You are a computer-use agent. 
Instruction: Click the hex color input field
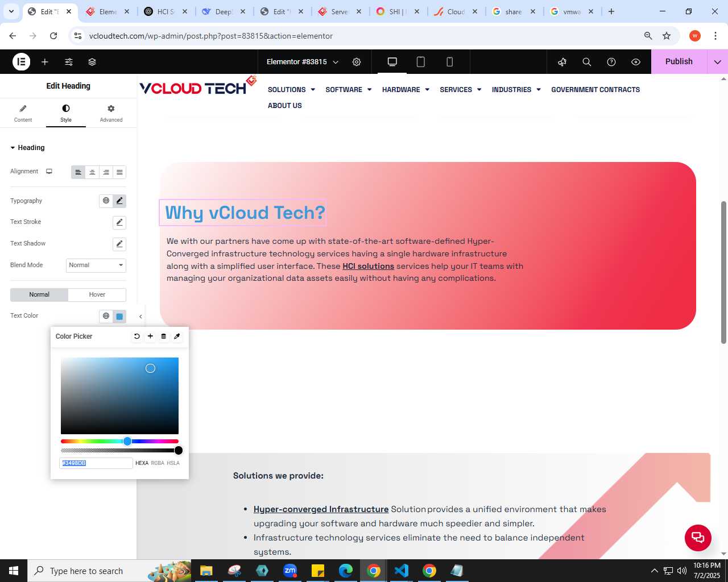point(96,463)
